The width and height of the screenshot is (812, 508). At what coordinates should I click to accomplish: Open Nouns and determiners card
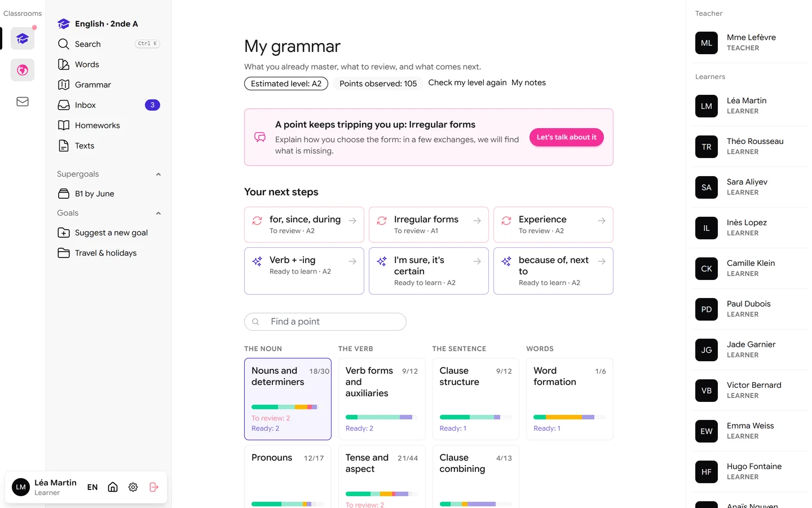coord(288,399)
